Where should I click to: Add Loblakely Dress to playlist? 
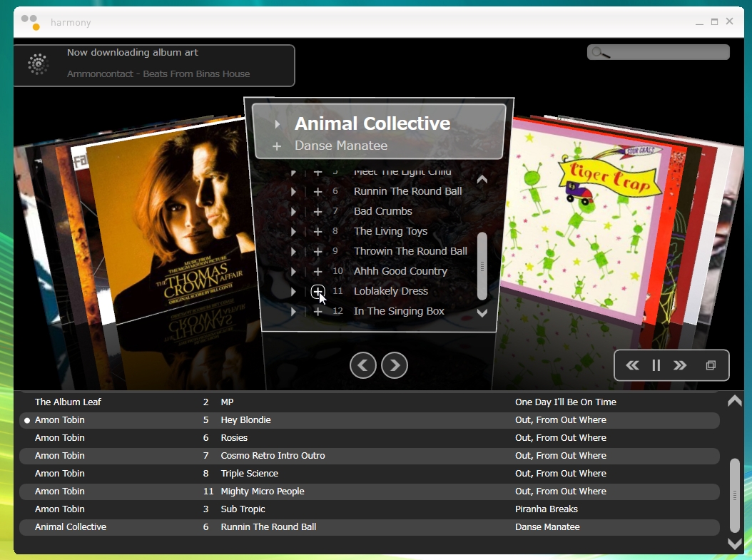[317, 292]
